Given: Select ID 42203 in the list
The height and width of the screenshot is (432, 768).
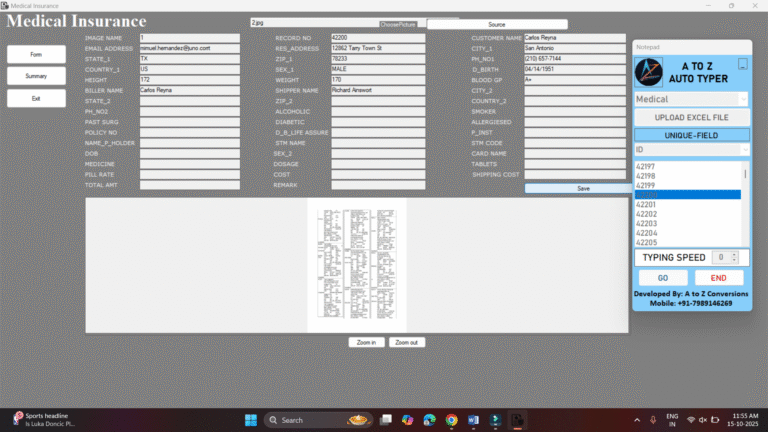Looking at the screenshot, I should [688, 223].
